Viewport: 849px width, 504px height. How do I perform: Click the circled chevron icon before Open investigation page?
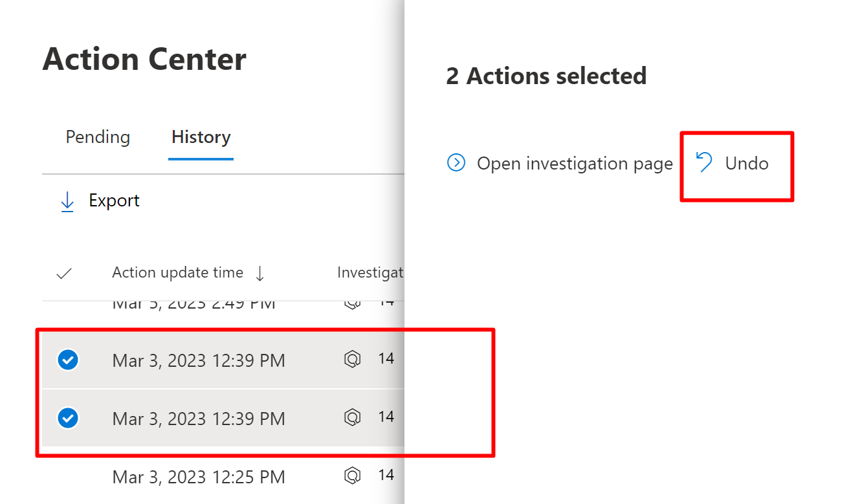point(456,163)
